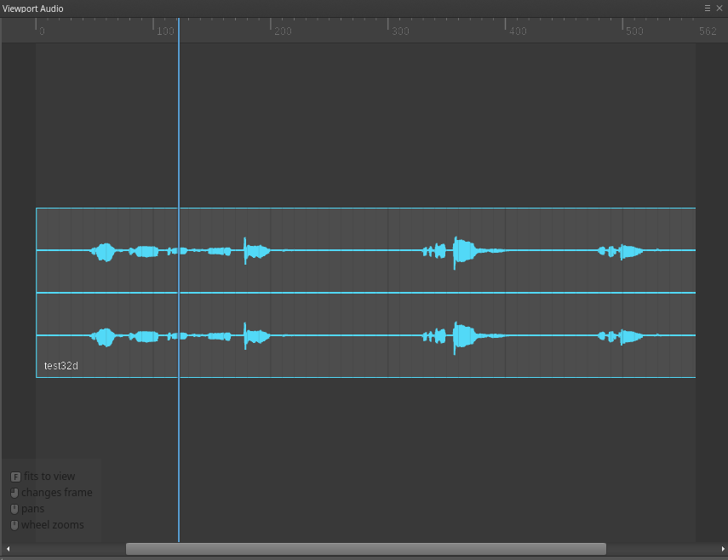Click frame 0 on the timeline ruler

(x=40, y=31)
